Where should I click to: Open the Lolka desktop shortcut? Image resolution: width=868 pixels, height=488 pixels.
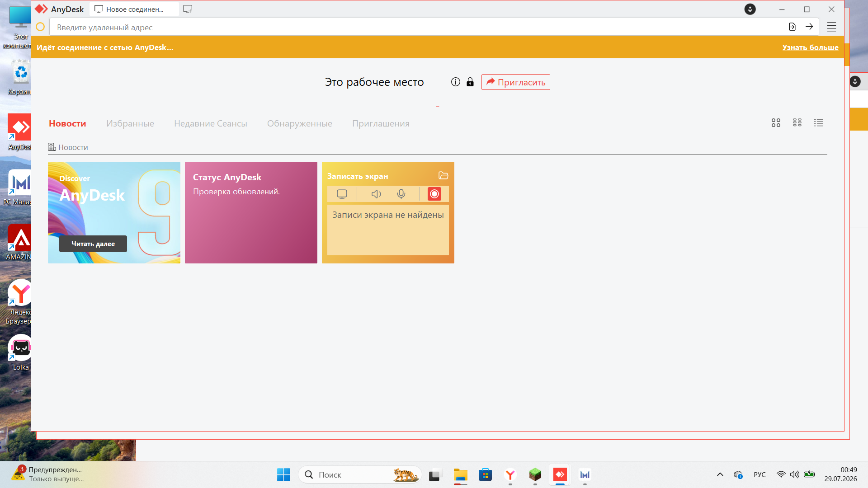click(20, 353)
